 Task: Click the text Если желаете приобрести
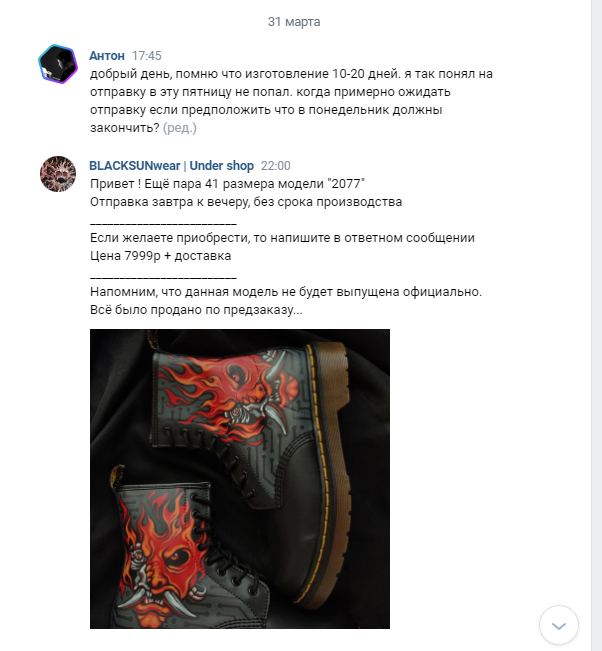tap(282, 238)
